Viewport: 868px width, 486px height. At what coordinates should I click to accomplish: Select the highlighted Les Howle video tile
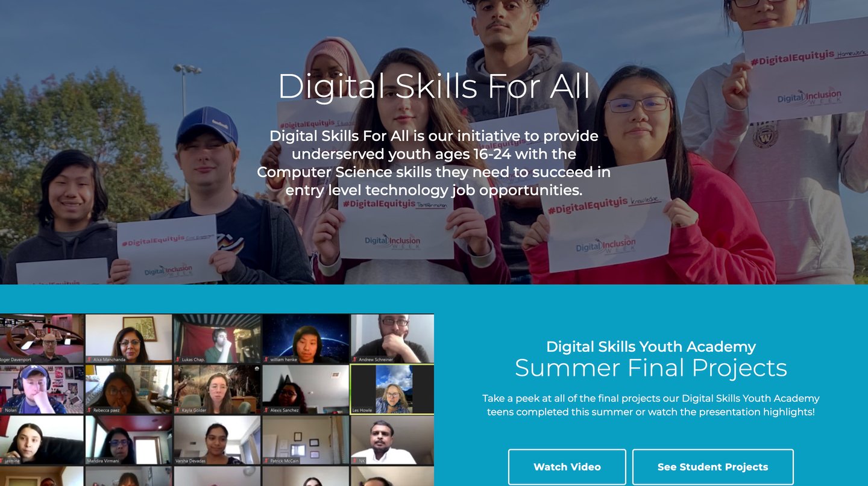(392, 389)
